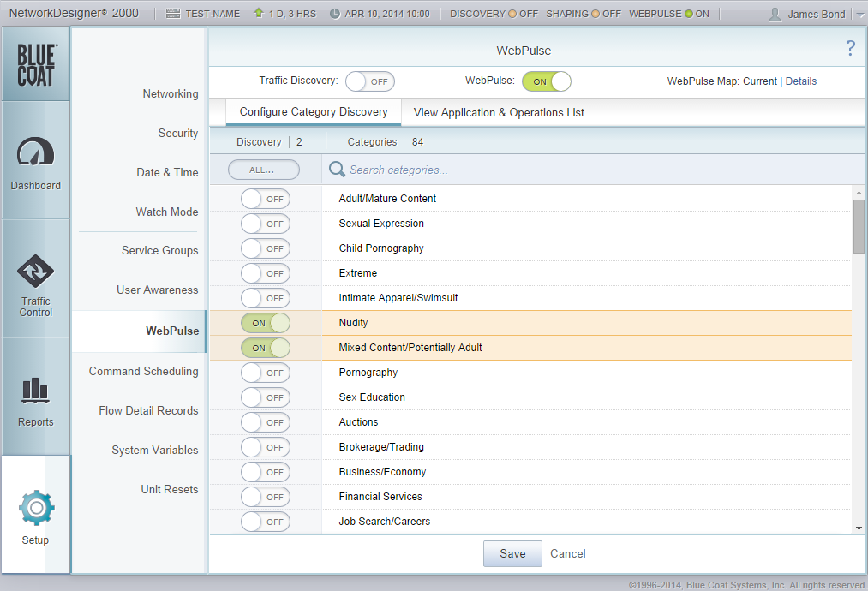Toggle the Auctions category switch
Screen dimensions: 868x591
point(265,423)
